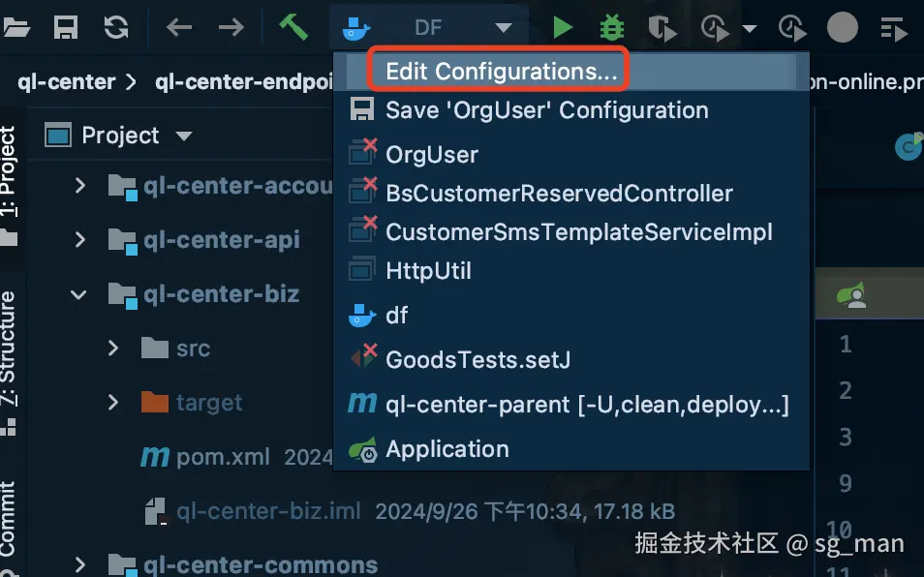The height and width of the screenshot is (577, 924).
Task: Choose Edit Configurations... from the menu
Action: [500, 71]
